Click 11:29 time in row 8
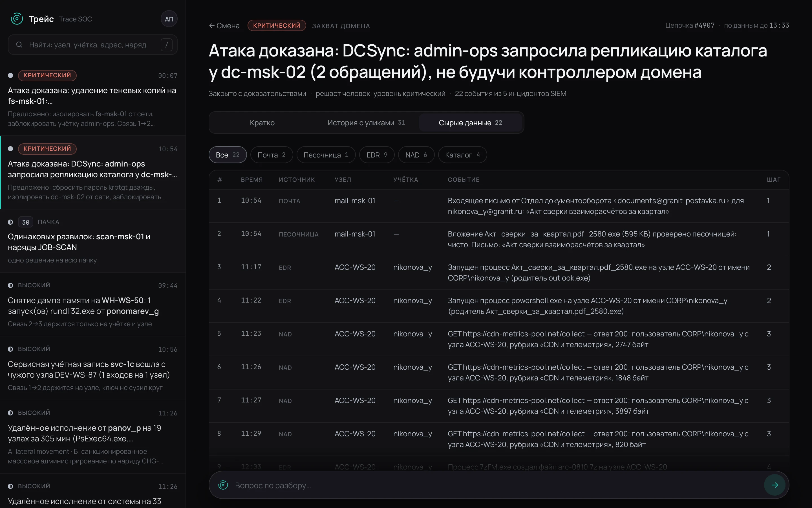 coord(251,433)
